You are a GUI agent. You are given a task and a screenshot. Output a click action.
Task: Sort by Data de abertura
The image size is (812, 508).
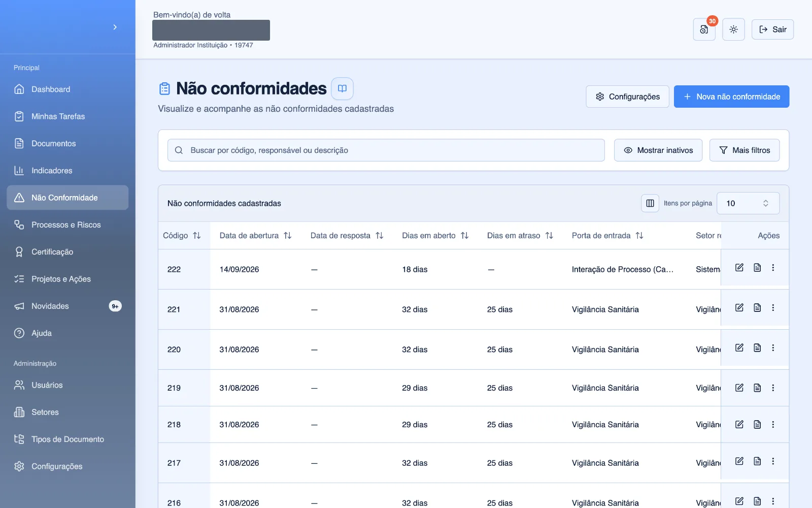255,236
